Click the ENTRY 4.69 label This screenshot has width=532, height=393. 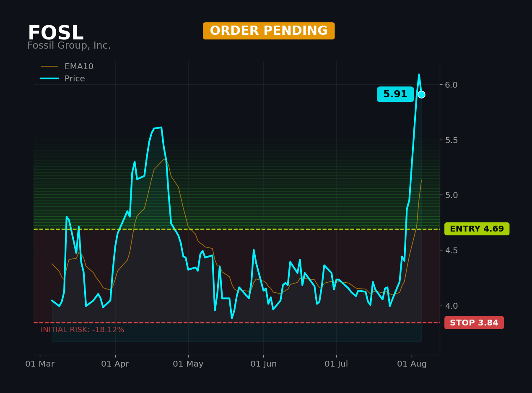click(477, 229)
